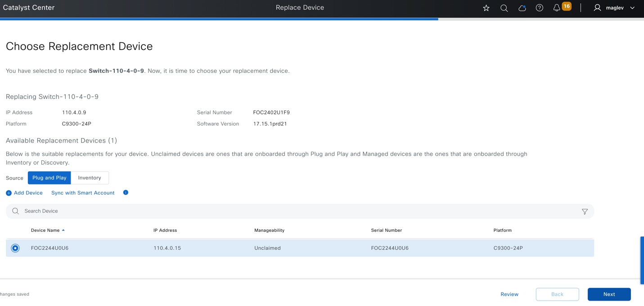The image size is (644, 306).
Task: Open help via the question mark icon
Action: click(539, 8)
